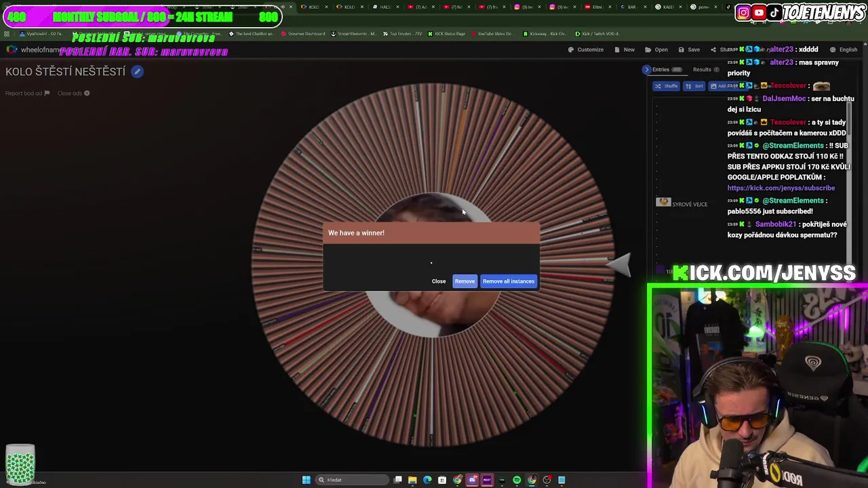Click the Hledat taskbar search box
868x488 pixels.
[x=352, y=480]
